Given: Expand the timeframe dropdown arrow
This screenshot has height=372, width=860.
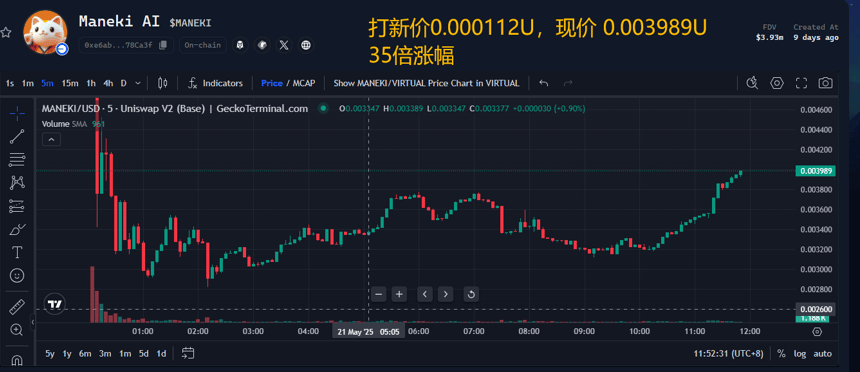Looking at the screenshot, I should pyautogui.click(x=138, y=83).
